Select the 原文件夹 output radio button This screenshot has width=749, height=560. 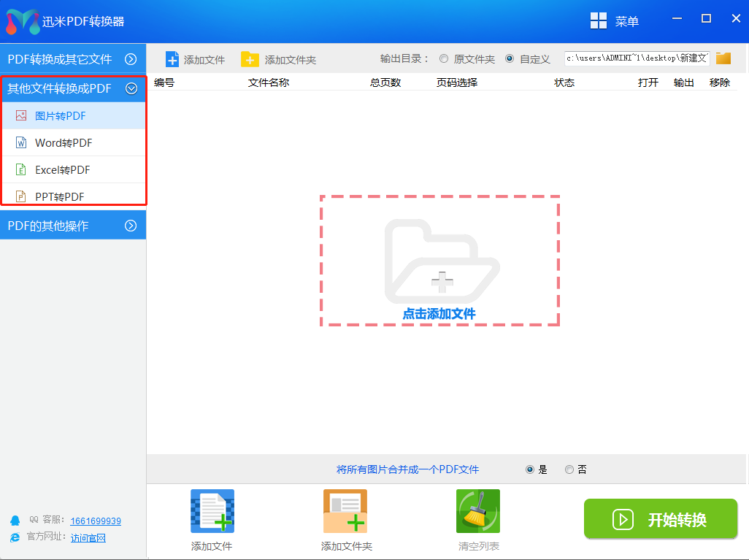point(444,58)
